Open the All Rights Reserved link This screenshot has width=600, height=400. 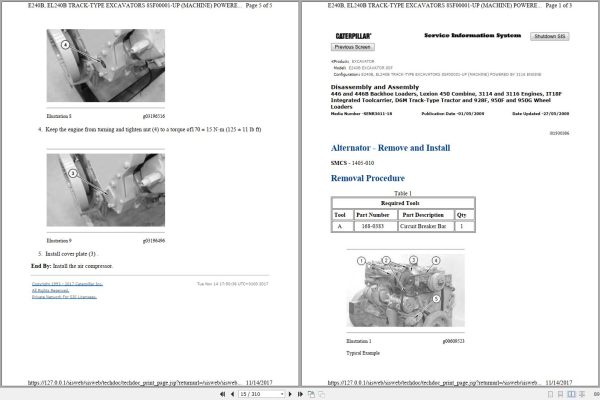point(51,291)
